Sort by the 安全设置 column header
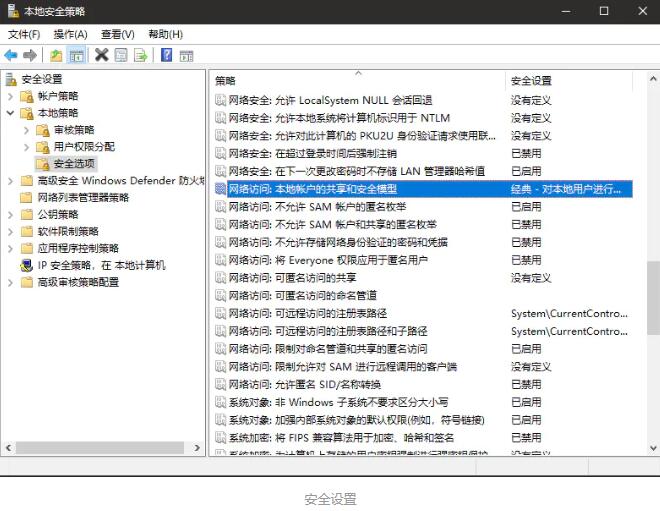660x511 pixels. click(569, 80)
